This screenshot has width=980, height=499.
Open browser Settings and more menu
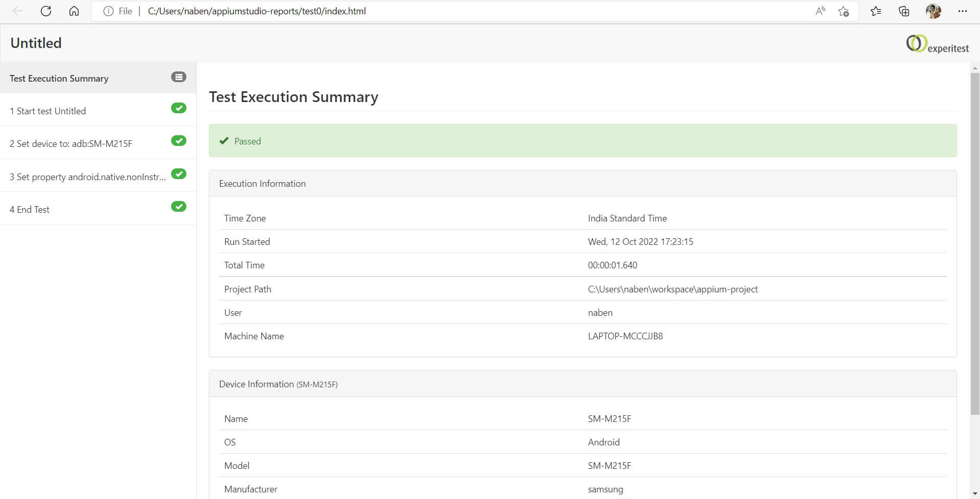pyautogui.click(x=963, y=11)
